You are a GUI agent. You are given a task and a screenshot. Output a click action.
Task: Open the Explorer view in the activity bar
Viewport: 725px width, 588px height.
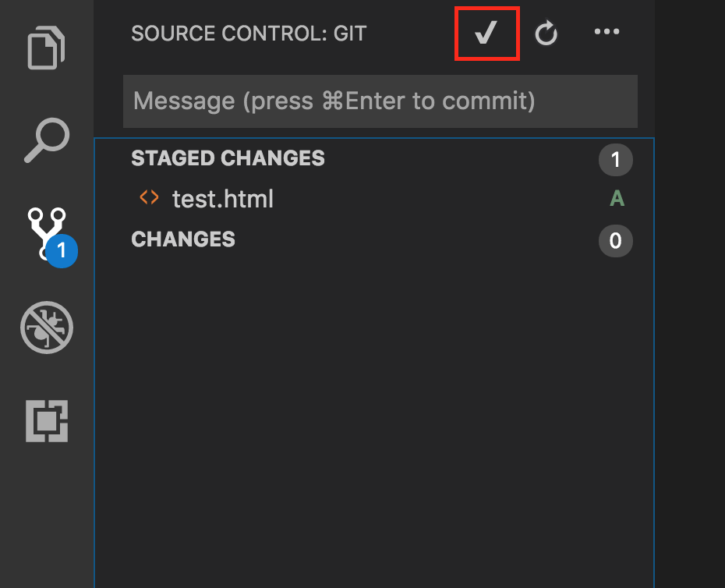coord(48,49)
